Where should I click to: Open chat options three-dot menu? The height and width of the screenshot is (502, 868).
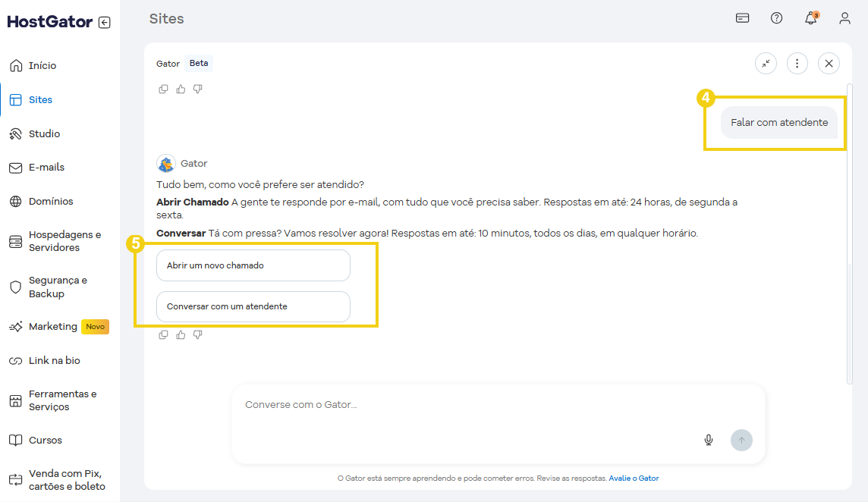click(797, 64)
